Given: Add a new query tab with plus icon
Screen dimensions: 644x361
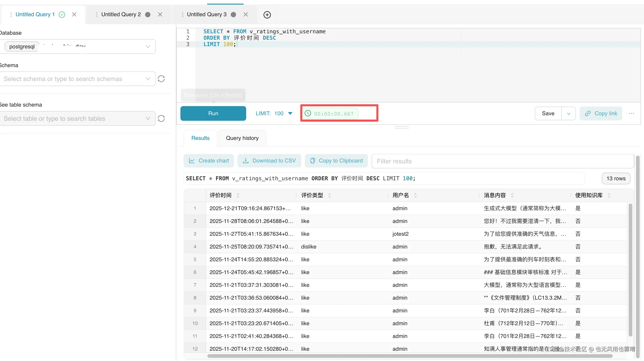Looking at the screenshot, I should pos(267,14).
